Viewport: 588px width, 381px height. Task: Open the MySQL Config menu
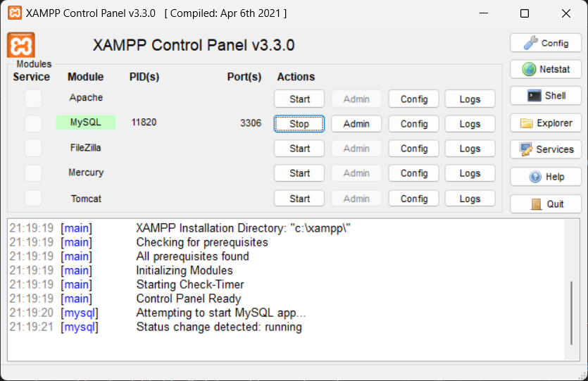point(413,124)
